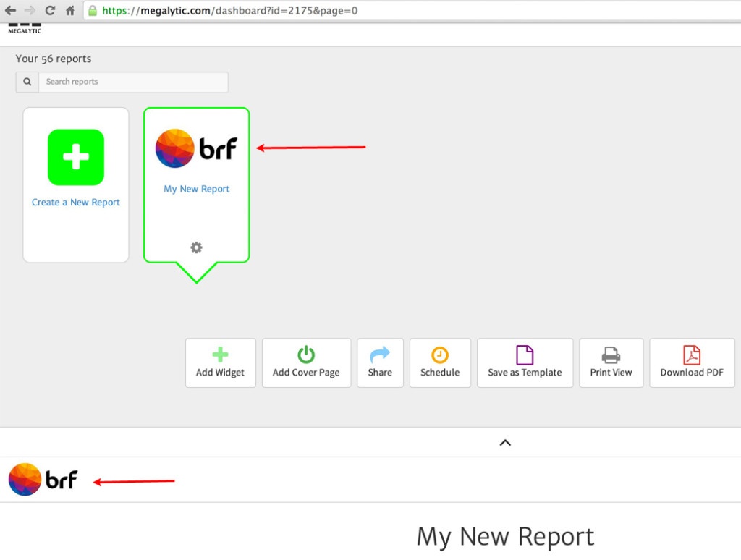Click the Add Widget button
Screen dimensions: 741x560
pyautogui.click(x=220, y=362)
